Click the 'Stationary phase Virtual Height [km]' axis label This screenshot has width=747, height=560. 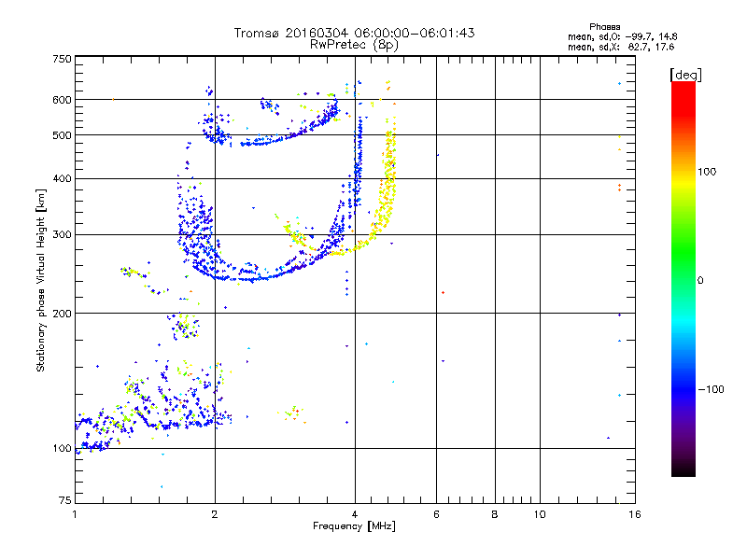coord(41,280)
